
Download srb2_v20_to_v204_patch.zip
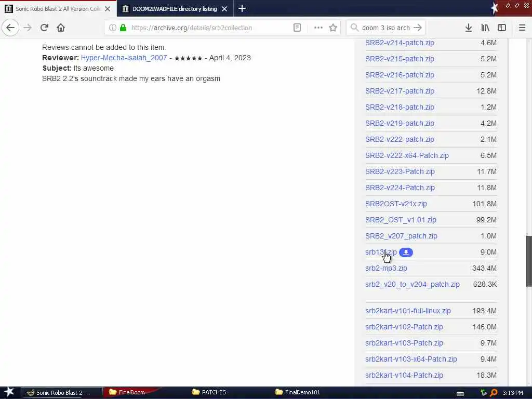click(412, 284)
